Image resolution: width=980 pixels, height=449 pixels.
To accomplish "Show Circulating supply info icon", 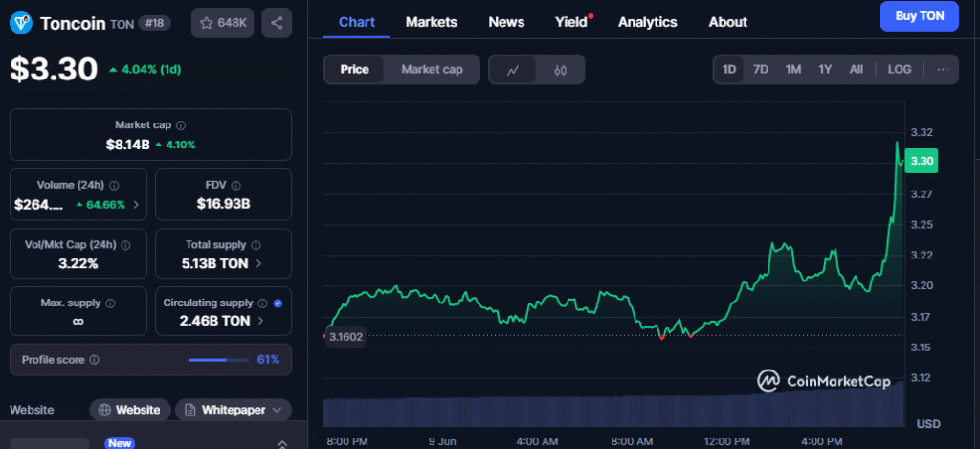I will [x=262, y=303].
